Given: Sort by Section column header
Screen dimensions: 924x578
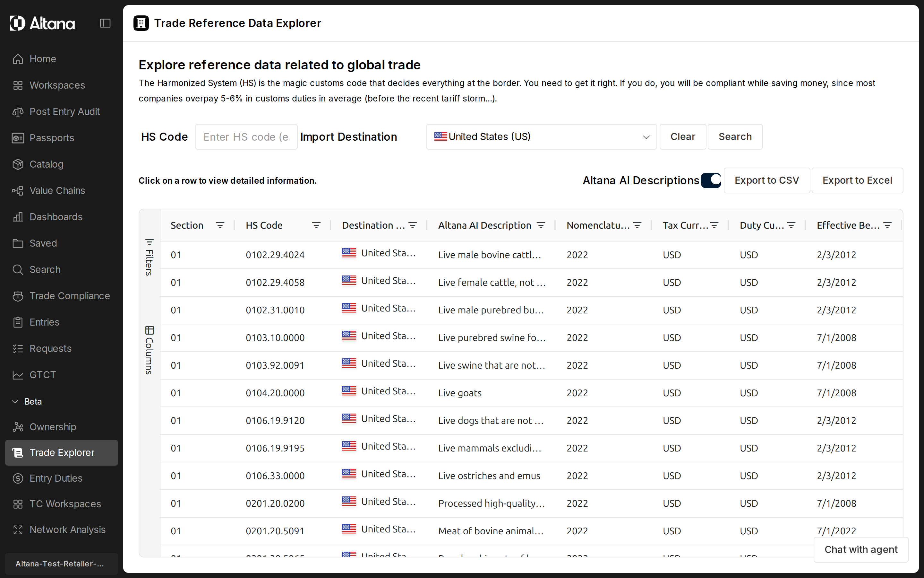Looking at the screenshot, I should [x=187, y=225].
